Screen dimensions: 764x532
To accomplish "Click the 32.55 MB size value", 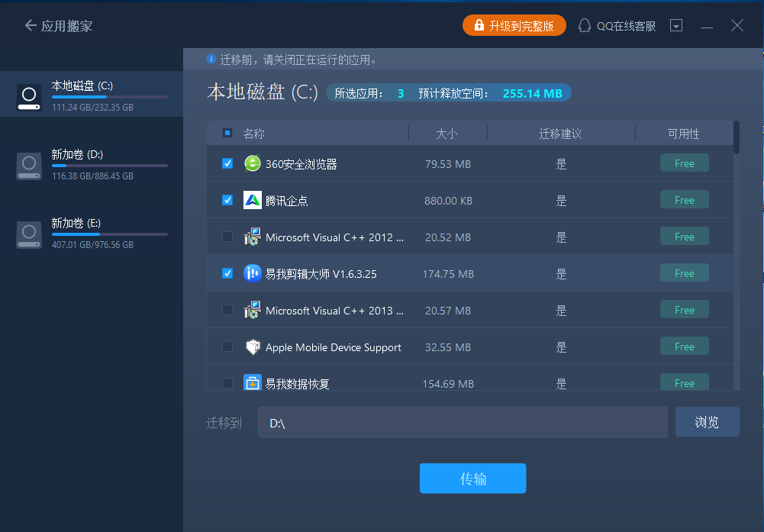I will (x=448, y=347).
